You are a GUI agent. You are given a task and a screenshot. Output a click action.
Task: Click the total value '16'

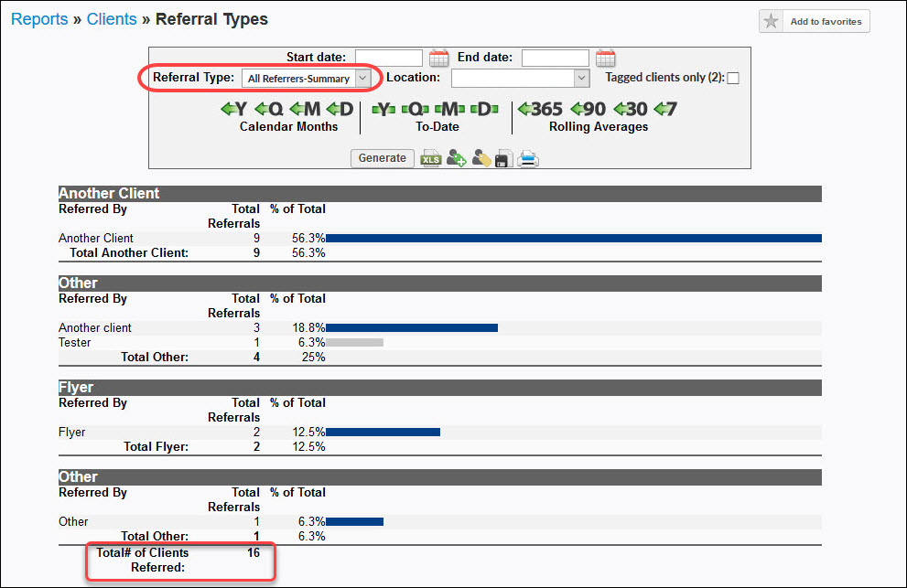coord(254,552)
